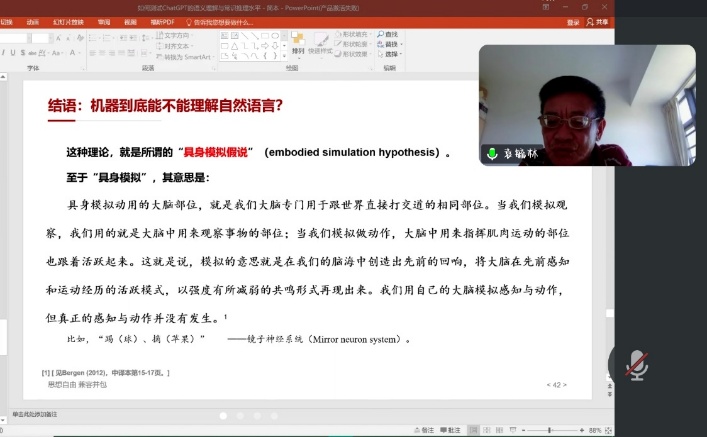Click the Find (查找) icon
The height and width of the screenshot is (437, 707).
coord(389,36)
